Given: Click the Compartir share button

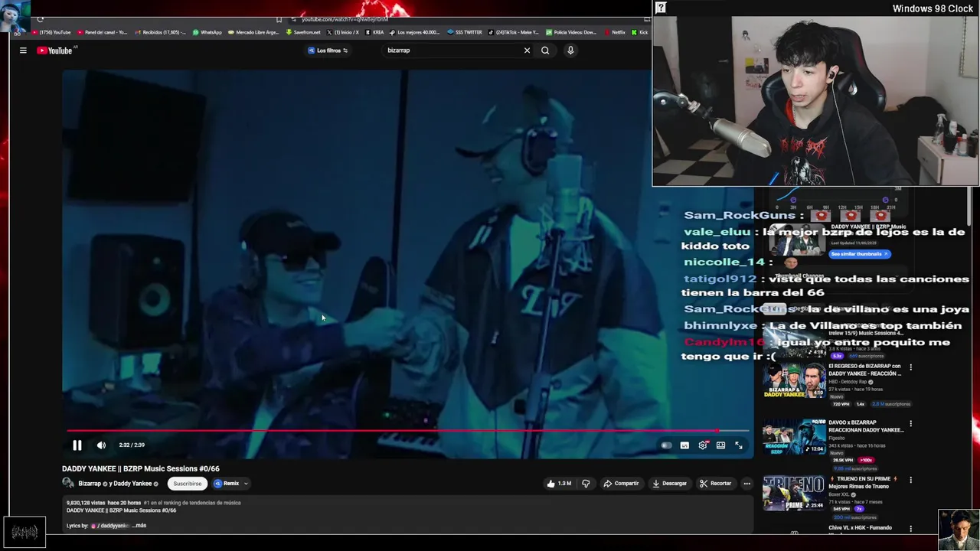Looking at the screenshot, I should (x=621, y=484).
